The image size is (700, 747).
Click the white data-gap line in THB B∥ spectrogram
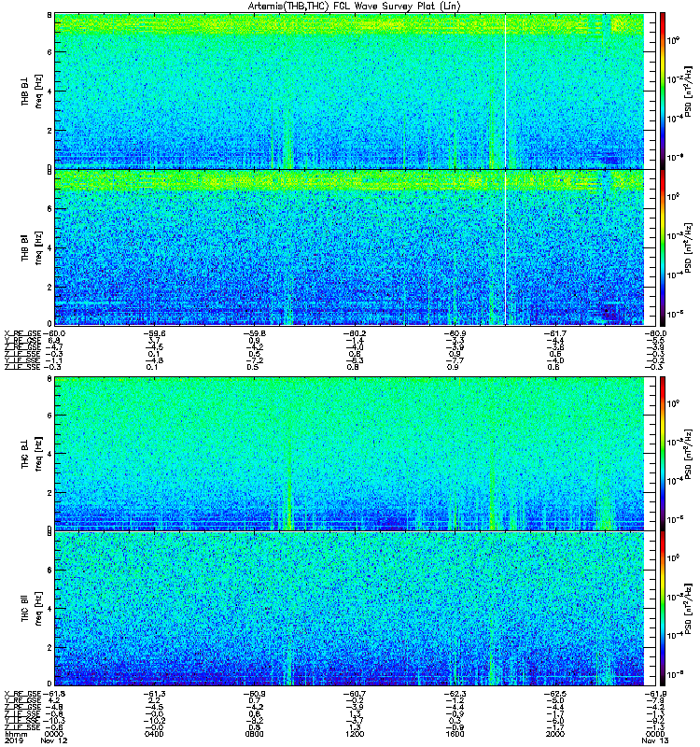(505, 247)
